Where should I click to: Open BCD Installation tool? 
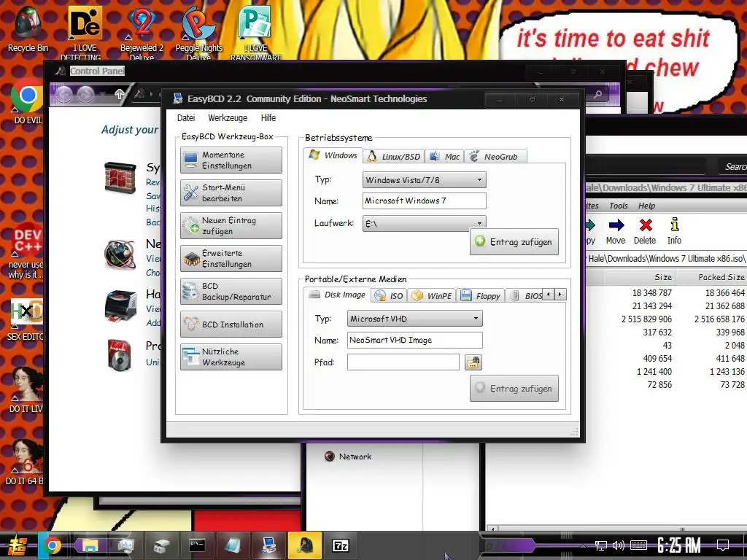point(231,324)
